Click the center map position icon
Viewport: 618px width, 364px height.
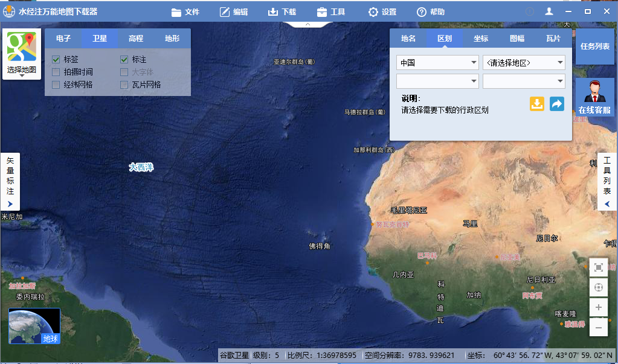tap(597, 287)
